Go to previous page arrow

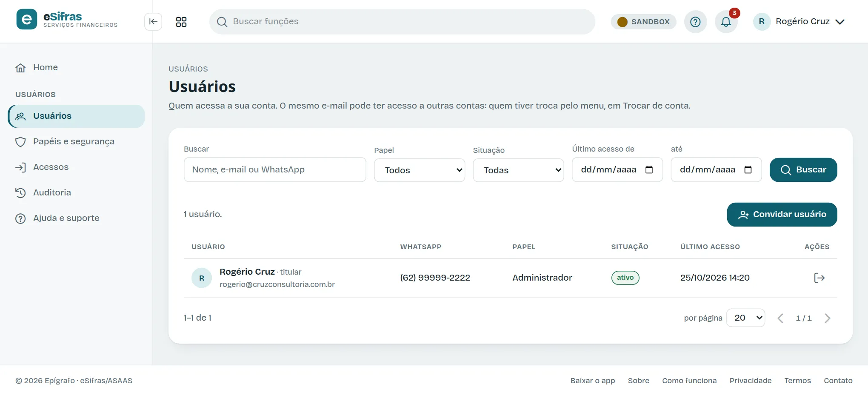(x=780, y=318)
